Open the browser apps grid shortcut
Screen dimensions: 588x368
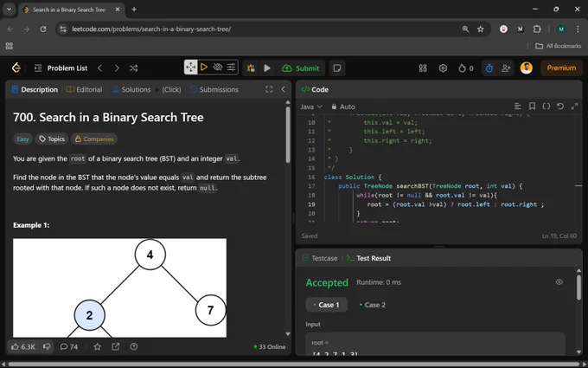point(9,46)
